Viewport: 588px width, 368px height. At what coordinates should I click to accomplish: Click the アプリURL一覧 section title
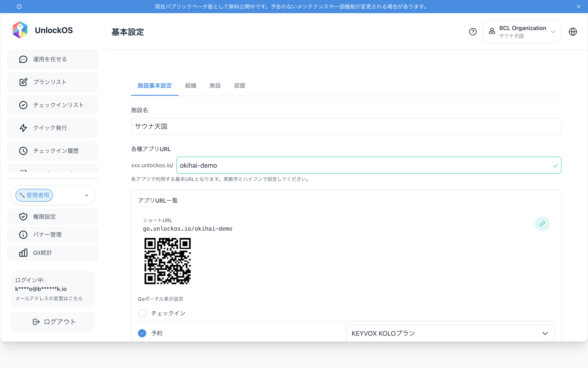[158, 201]
